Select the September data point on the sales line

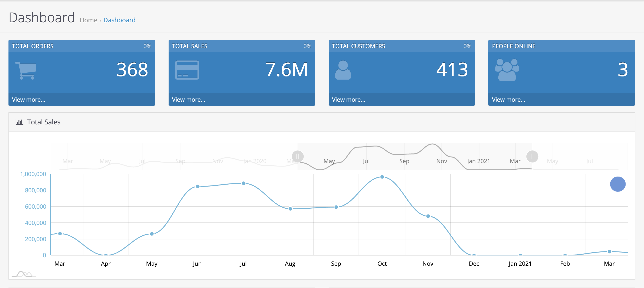click(x=336, y=207)
